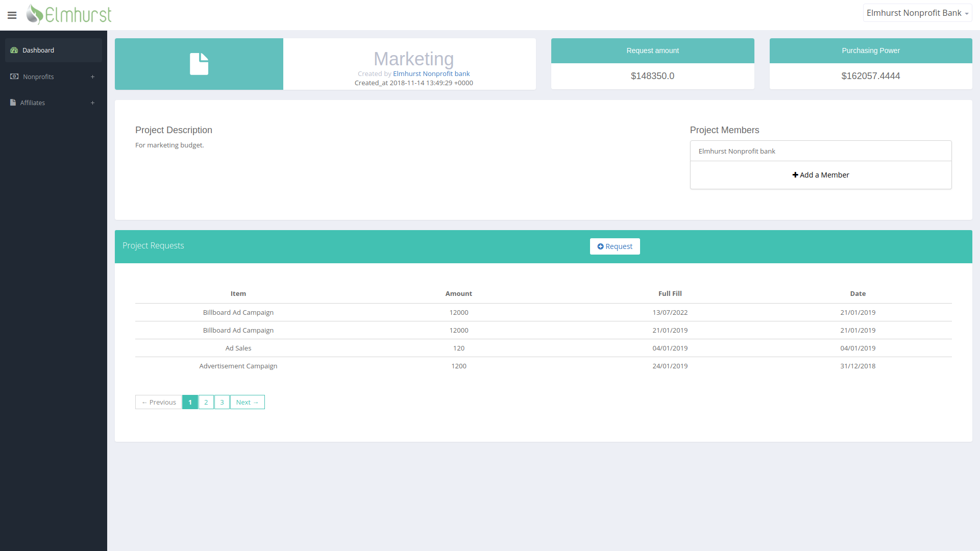
Task: Click the $162057.4444 purchasing power value
Action: pos(871,76)
